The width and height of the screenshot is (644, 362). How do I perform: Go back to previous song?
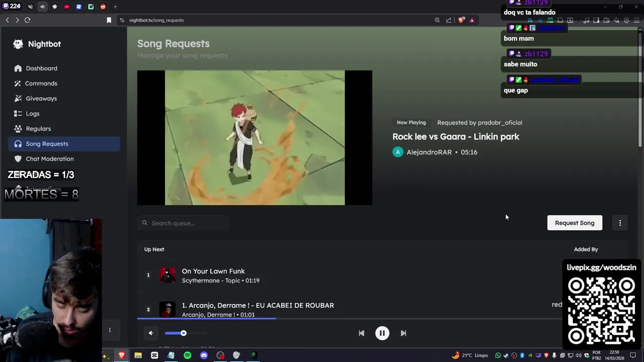[x=361, y=333]
